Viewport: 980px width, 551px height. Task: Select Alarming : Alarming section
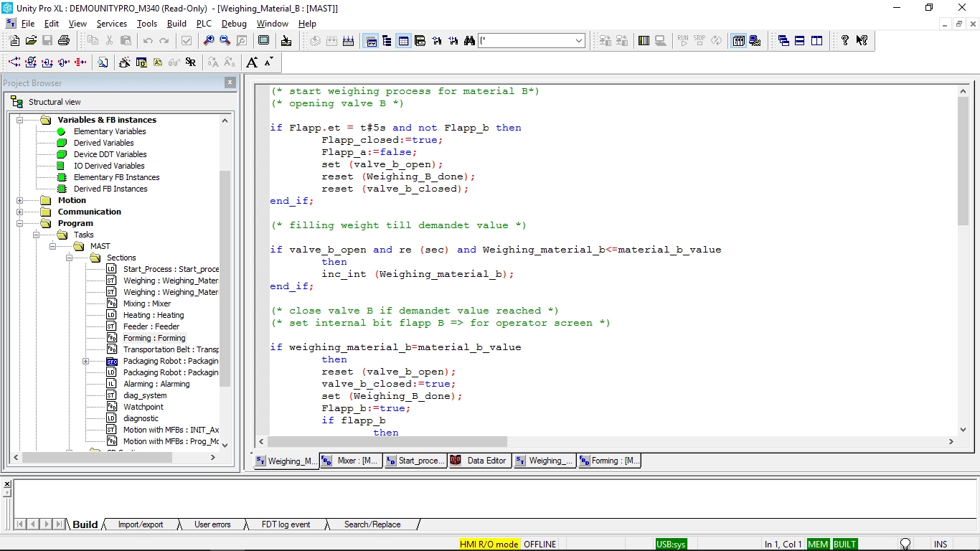[x=156, y=384]
